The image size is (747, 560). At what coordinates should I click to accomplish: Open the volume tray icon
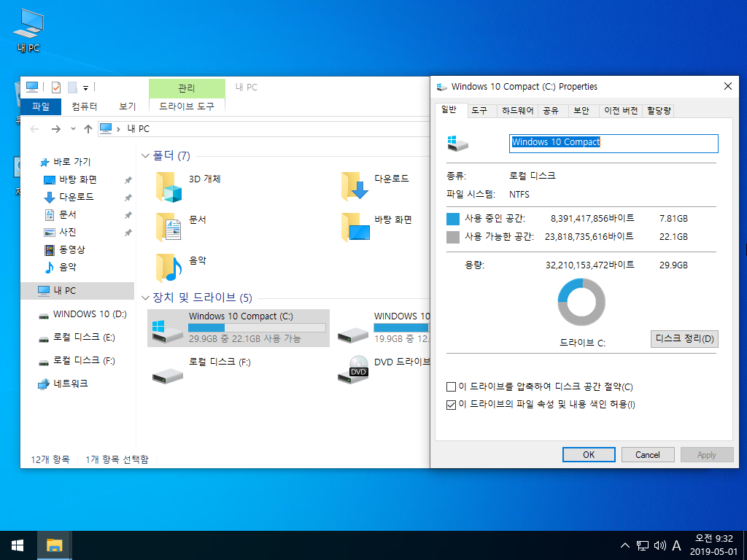659,545
